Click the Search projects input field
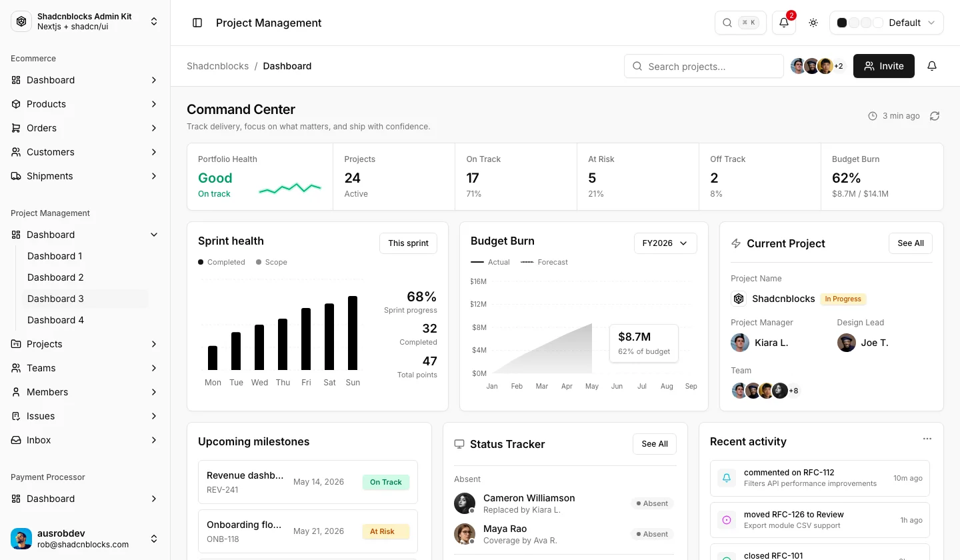Screen dimensions: 960x560 pyautogui.click(x=704, y=66)
